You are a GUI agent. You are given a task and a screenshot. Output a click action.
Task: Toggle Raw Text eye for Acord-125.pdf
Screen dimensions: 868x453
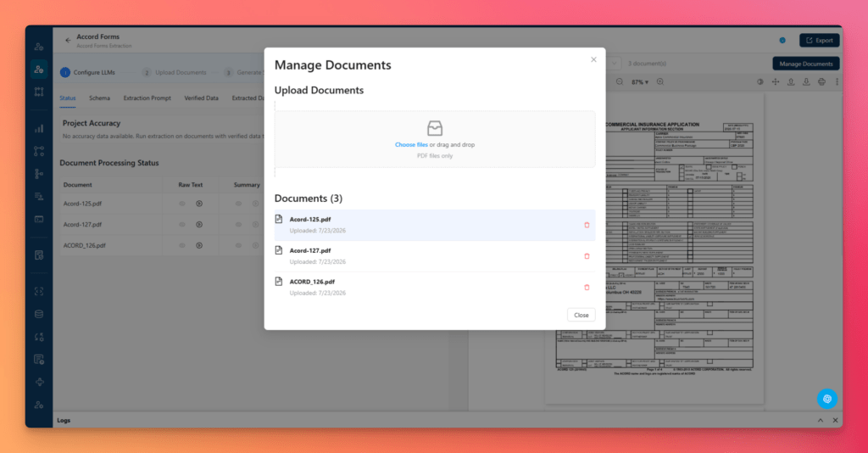click(x=182, y=204)
